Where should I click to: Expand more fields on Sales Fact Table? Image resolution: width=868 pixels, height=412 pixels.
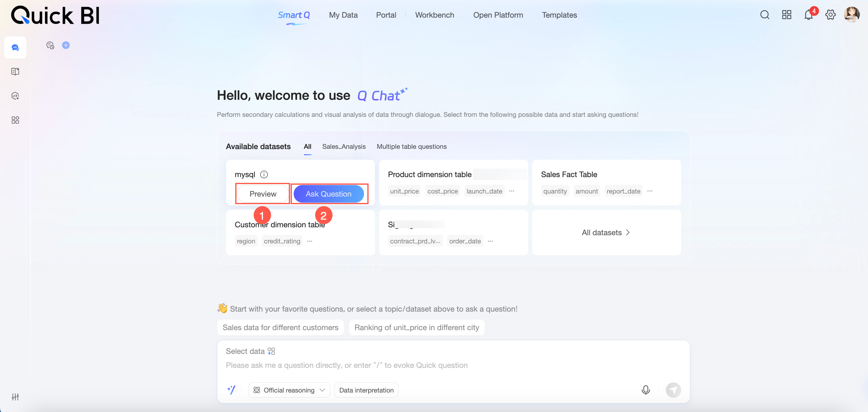(x=650, y=191)
